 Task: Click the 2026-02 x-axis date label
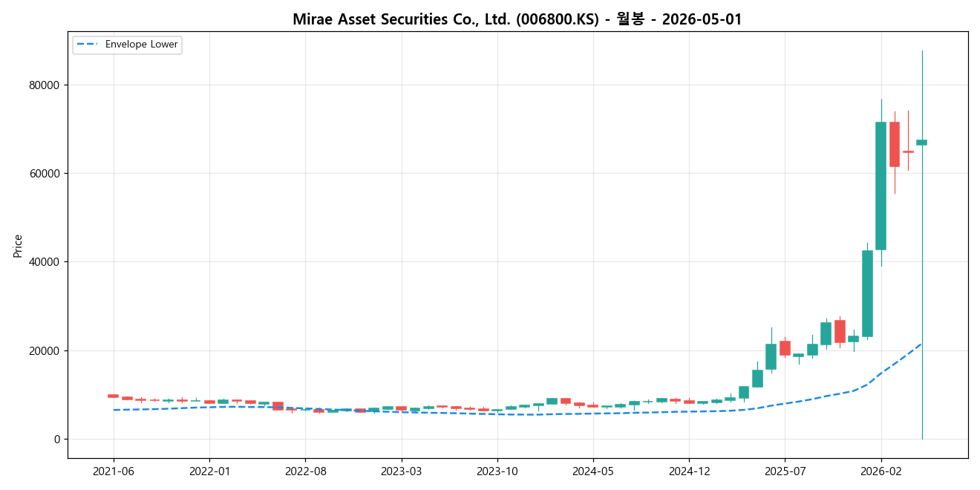(881, 471)
